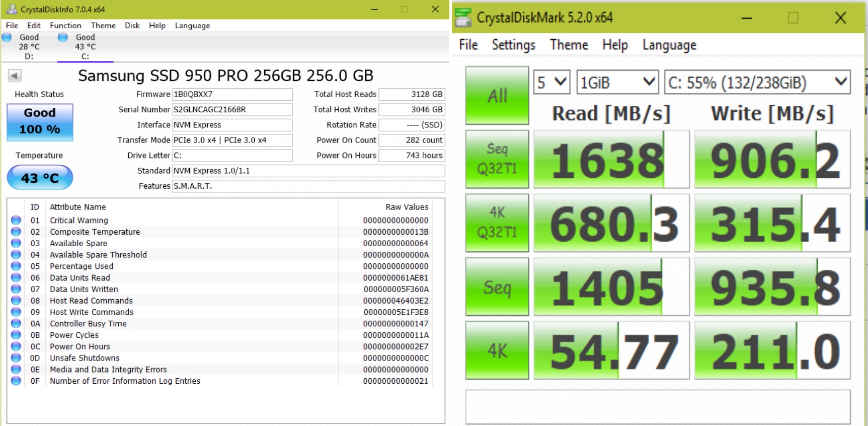Click the Serial Number field
Screen dimensions: 868x426
(232, 109)
